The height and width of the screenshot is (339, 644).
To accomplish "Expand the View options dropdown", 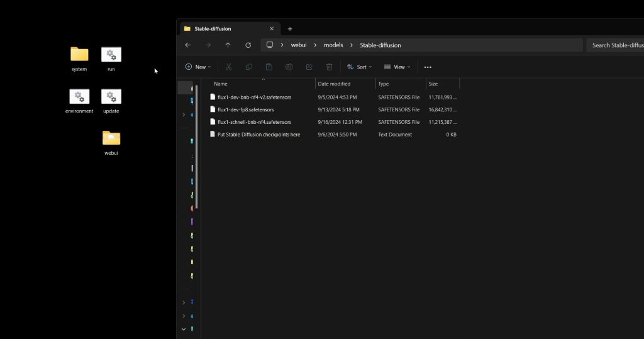I will tap(397, 67).
